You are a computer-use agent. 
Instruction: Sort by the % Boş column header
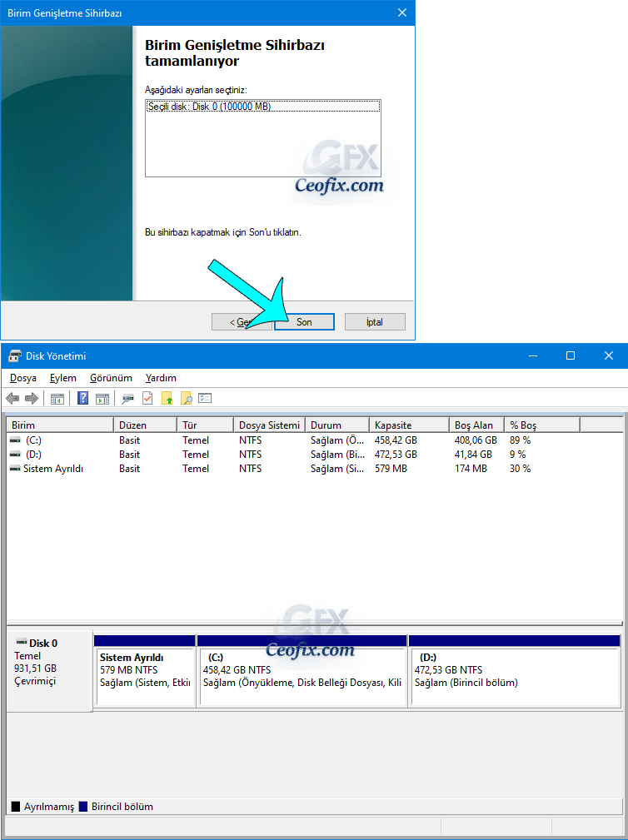tap(542, 425)
